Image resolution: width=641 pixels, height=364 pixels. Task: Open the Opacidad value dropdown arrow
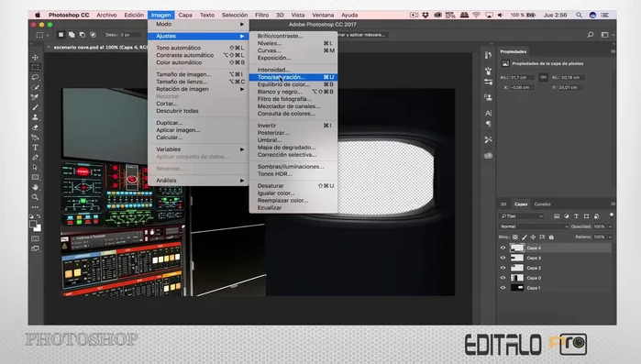point(611,226)
